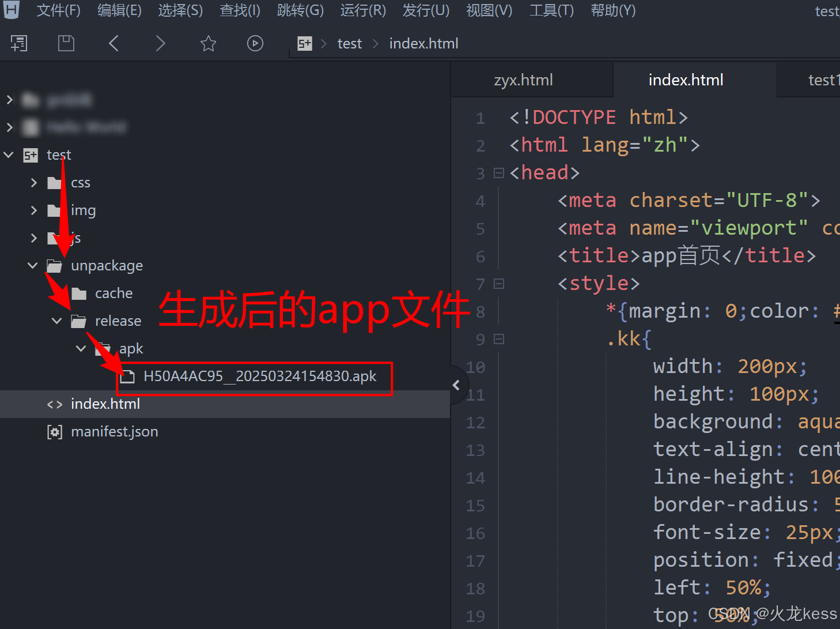Collapse the release folder
The image size is (840, 629).
point(57,321)
